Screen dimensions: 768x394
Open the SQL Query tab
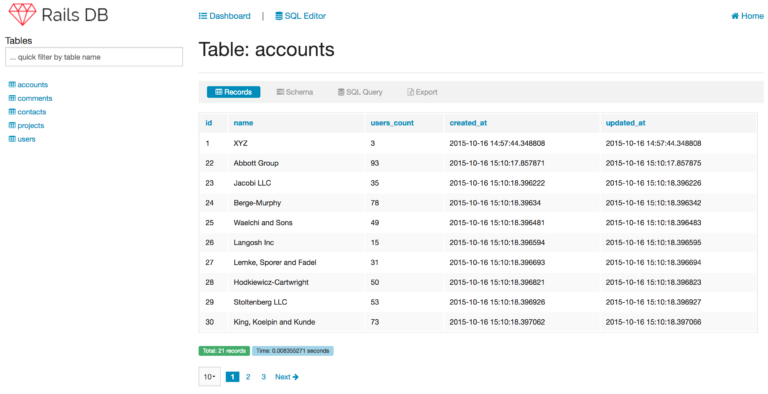coord(360,92)
